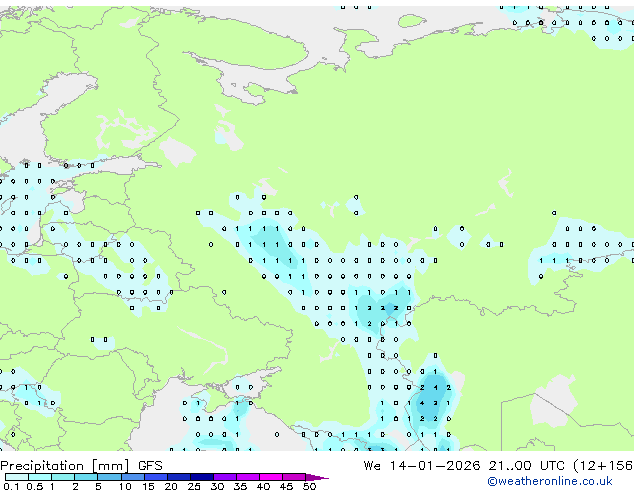Viewport: 634px width, 490px height.
Task: Click the '15' legend scale label
Action: [x=148, y=486]
